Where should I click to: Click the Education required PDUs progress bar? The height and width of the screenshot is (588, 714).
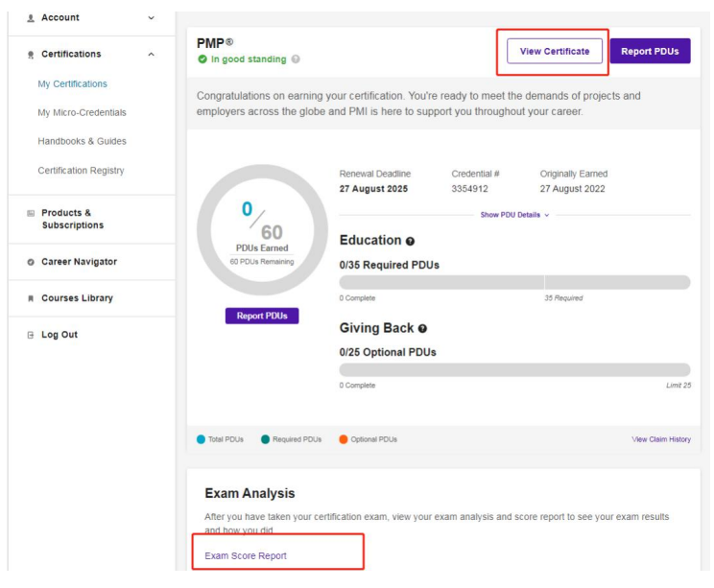tap(514, 282)
